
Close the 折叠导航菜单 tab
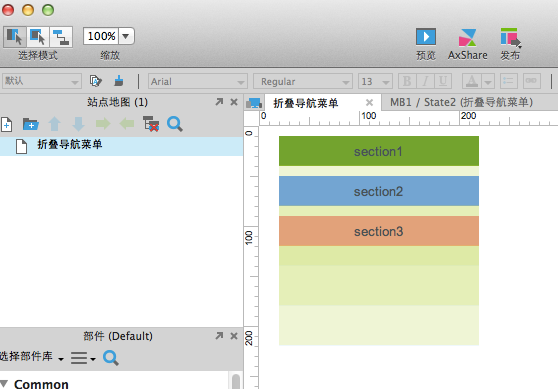coord(369,103)
